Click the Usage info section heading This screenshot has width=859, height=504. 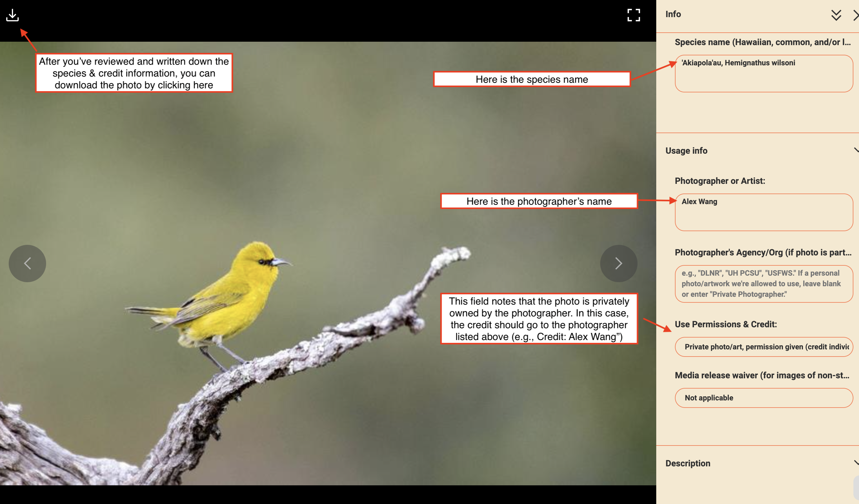[x=686, y=151]
